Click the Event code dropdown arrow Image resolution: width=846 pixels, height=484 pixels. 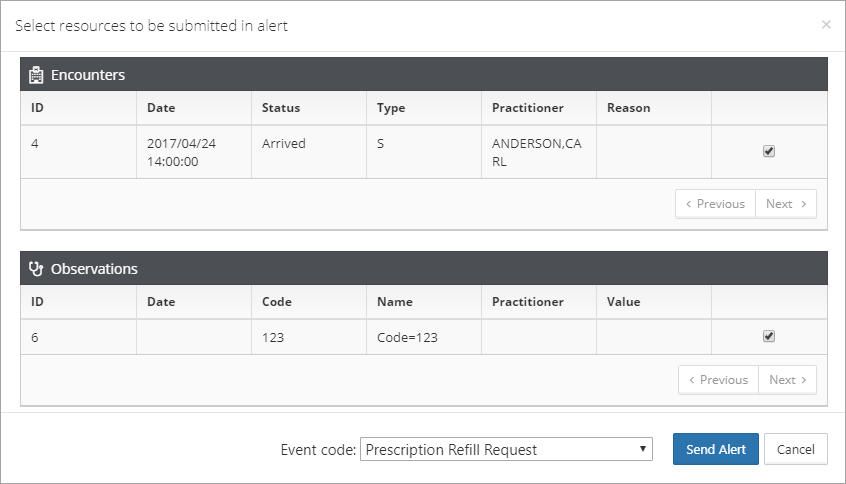pyautogui.click(x=643, y=449)
